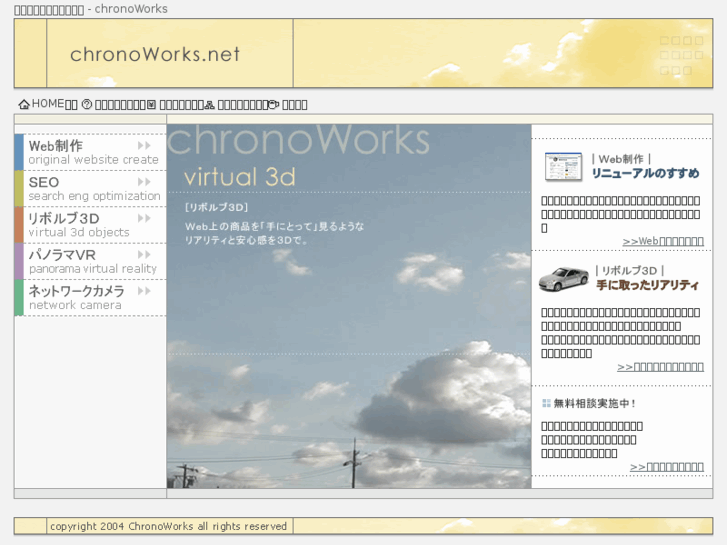727x545 pixels.
Task: Click the website screenshot thumbnail beside Web制作 heading
Action: [563, 167]
